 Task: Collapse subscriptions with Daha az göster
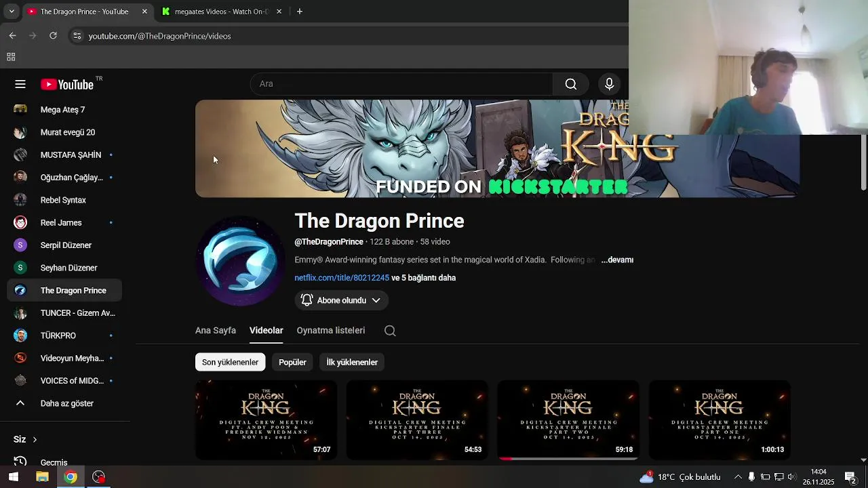pos(64,403)
